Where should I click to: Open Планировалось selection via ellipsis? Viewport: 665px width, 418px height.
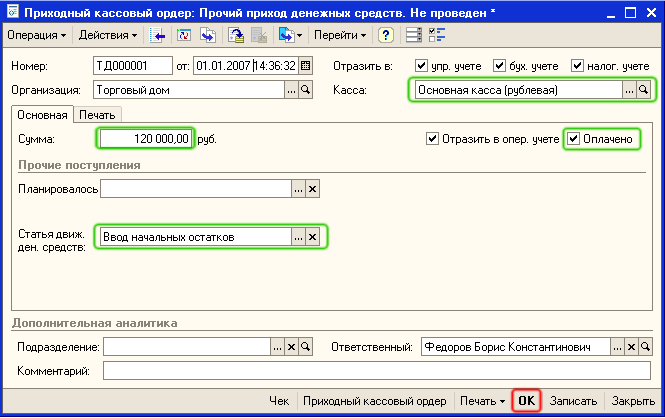pos(299,189)
